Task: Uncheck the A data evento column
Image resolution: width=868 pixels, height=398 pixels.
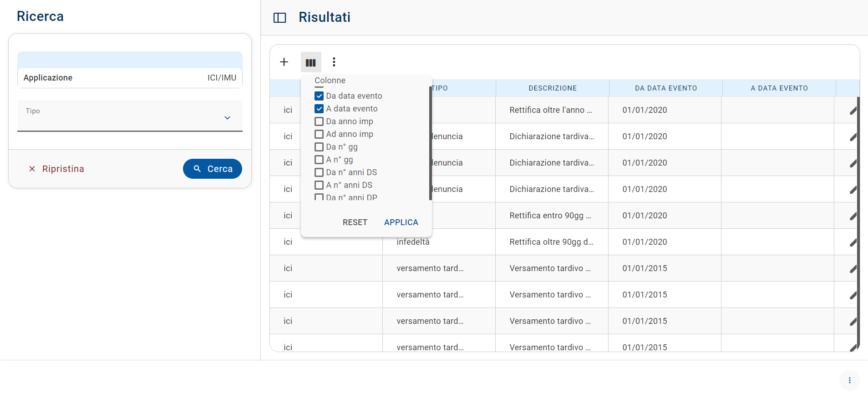Action: click(319, 109)
